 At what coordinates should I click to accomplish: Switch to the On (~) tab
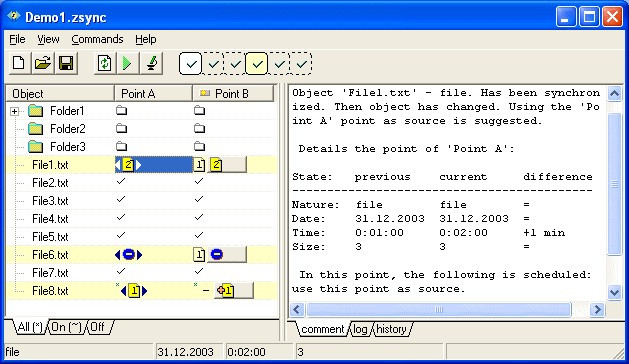pyautogui.click(x=67, y=327)
